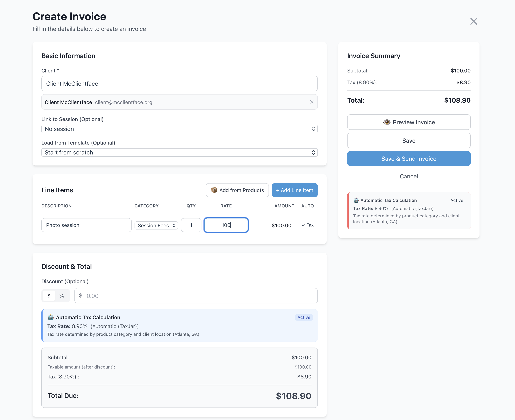Image resolution: width=515 pixels, height=420 pixels.
Task: Click Tax (8.90%) value $8.90 in summary
Action: (x=463, y=83)
